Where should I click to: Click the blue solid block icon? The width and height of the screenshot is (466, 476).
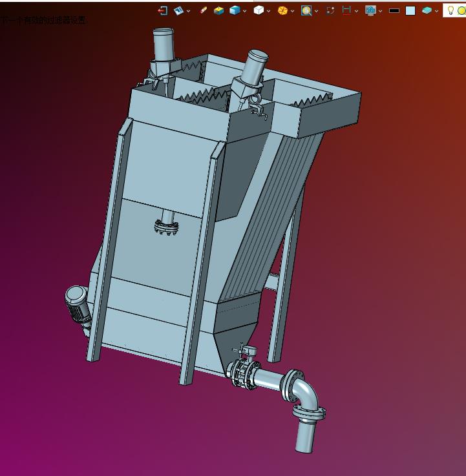click(x=235, y=10)
